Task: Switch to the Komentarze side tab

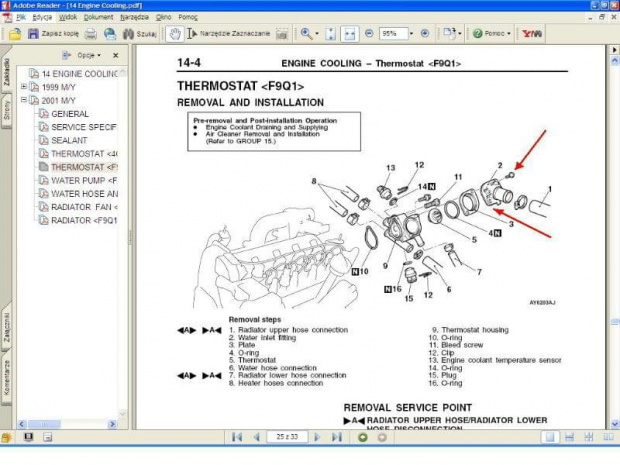Action: point(6,377)
